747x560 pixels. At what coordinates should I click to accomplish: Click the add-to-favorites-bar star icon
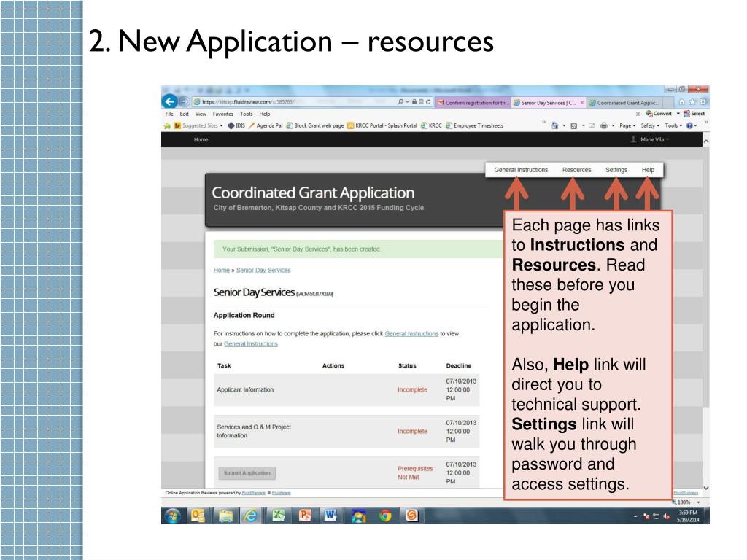pyautogui.click(x=167, y=125)
